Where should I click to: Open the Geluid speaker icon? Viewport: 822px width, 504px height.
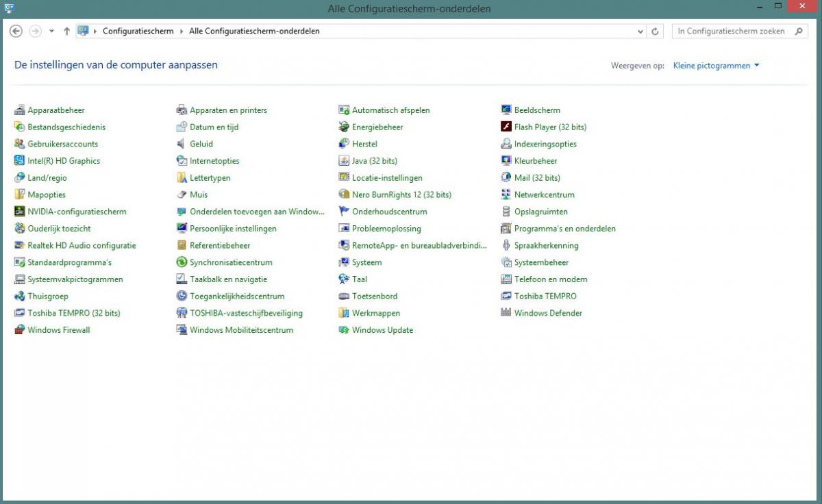click(x=182, y=144)
